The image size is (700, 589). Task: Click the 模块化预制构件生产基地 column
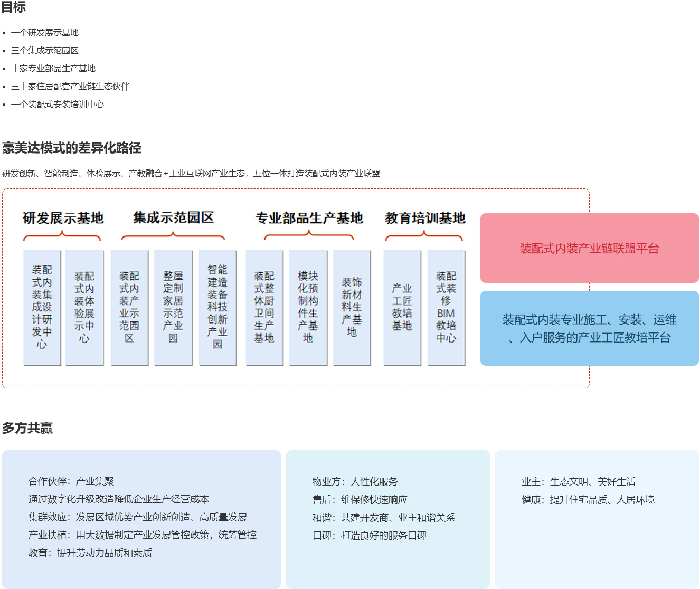[x=308, y=308]
